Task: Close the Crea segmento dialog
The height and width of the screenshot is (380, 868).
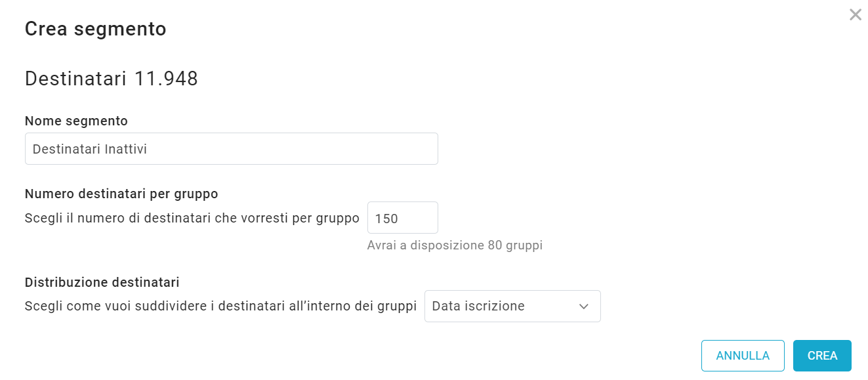Action: 855,14
